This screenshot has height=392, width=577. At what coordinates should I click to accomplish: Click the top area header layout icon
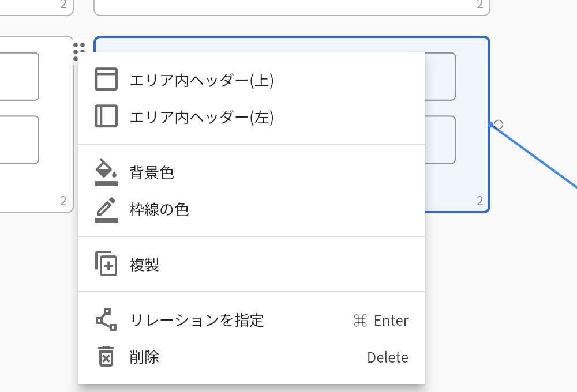pyautogui.click(x=106, y=79)
